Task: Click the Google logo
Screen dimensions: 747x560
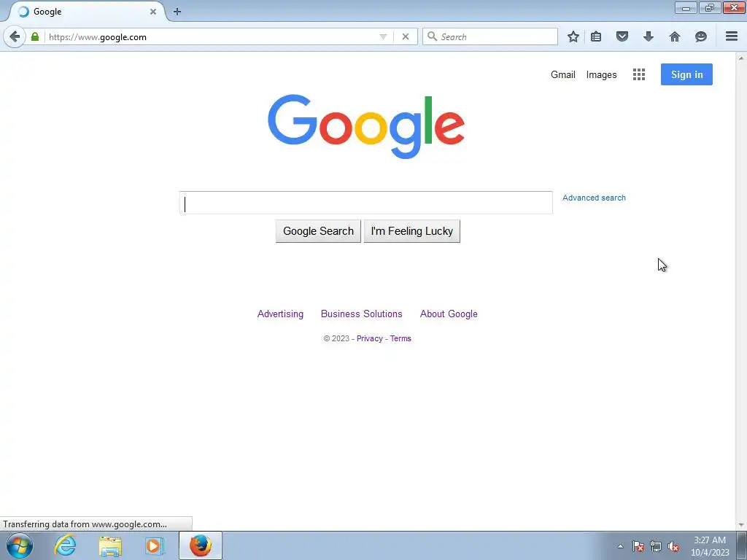Action: 366,125
